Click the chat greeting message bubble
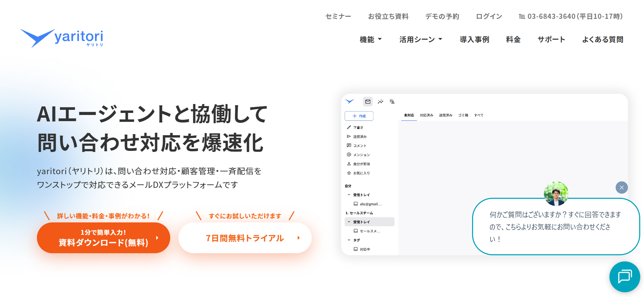The width and height of the screenshot is (644, 297). [556, 227]
